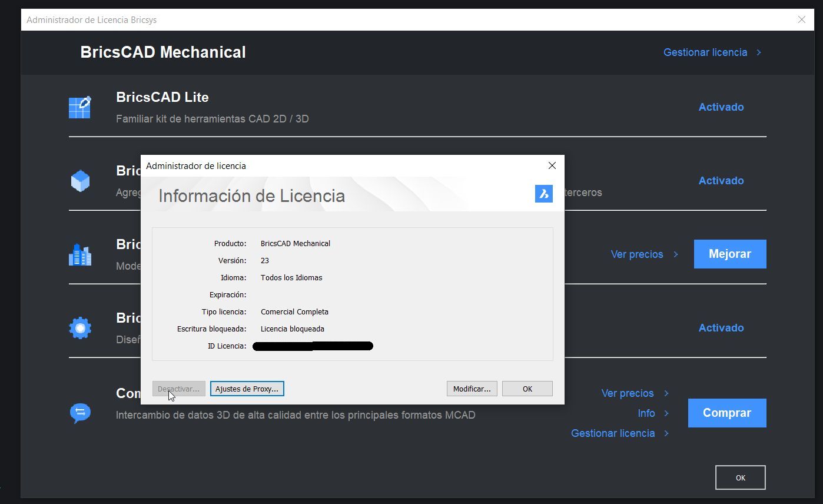This screenshot has width=823, height=504.
Task: Open Gestionar licencia in the header
Action: coord(705,52)
